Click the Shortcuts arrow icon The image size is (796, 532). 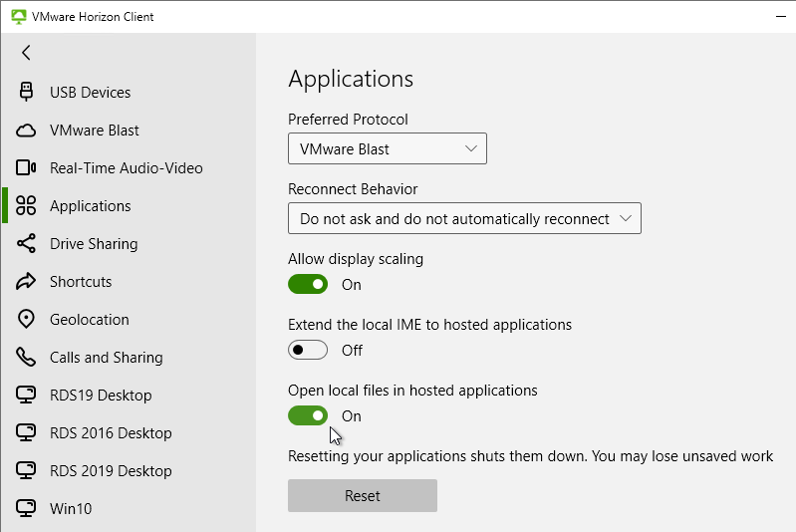pyautogui.click(x=26, y=281)
